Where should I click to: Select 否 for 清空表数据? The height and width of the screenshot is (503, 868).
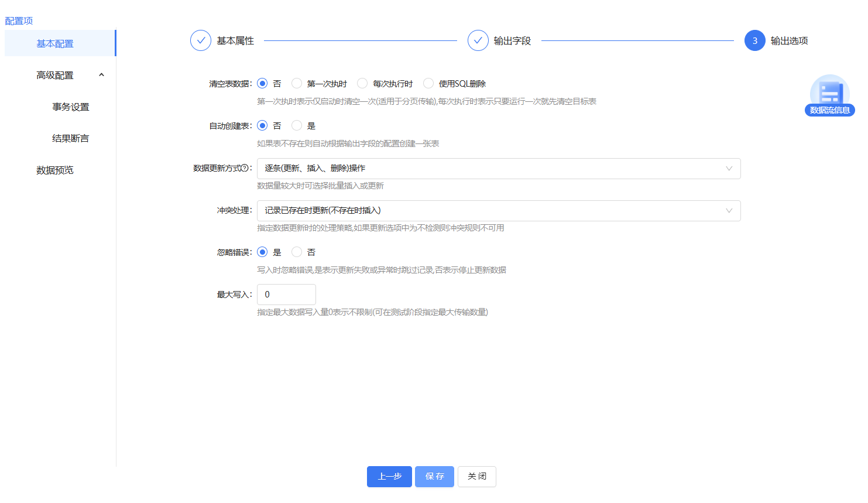(x=262, y=84)
